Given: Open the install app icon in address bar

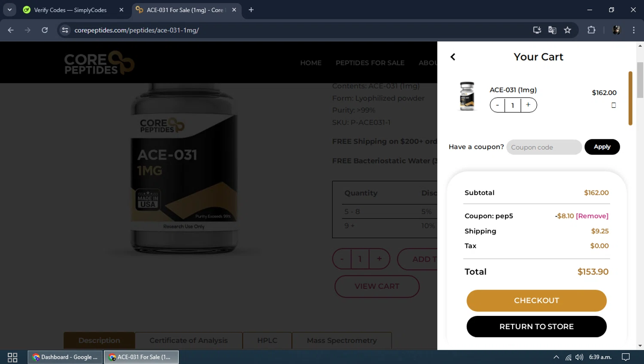Looking at the screenshot, I should pos(537,30).
